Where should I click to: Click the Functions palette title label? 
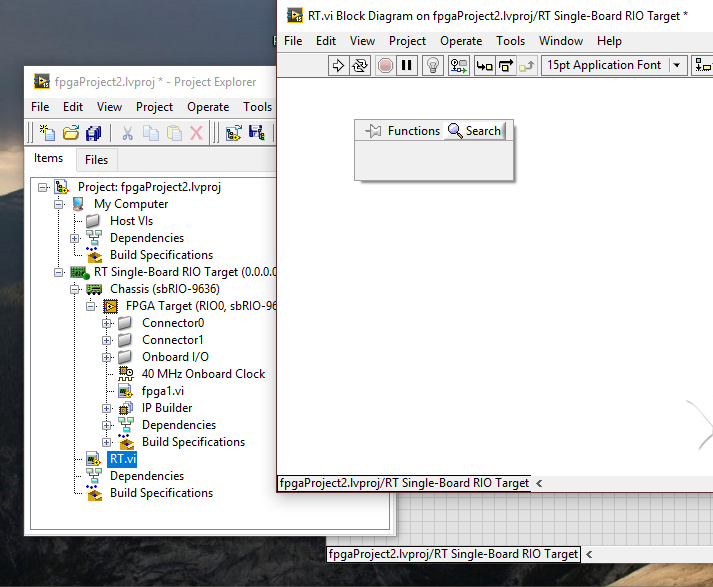tap(414, 131)
